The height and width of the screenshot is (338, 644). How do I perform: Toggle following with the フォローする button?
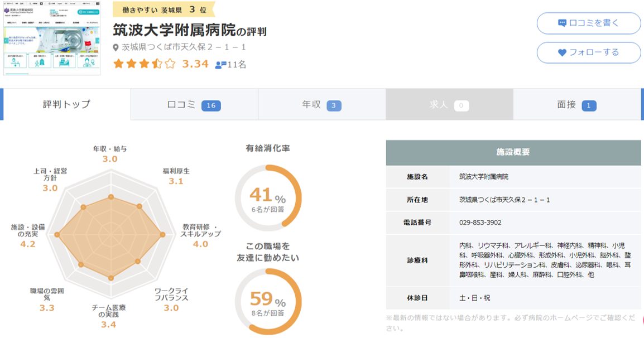tap(589, 52)
